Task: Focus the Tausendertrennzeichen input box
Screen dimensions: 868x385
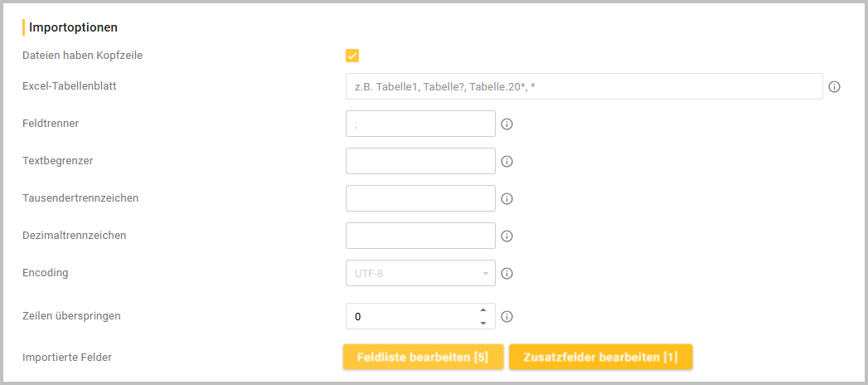Action: (x=420, y=198)
